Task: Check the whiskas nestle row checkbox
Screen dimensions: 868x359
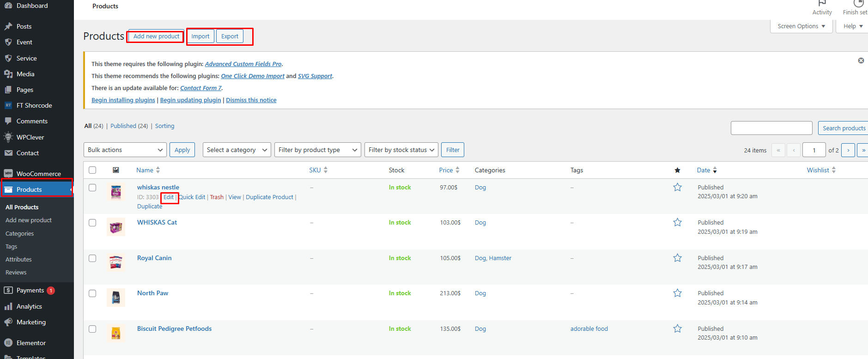Action: coord(92,188)
